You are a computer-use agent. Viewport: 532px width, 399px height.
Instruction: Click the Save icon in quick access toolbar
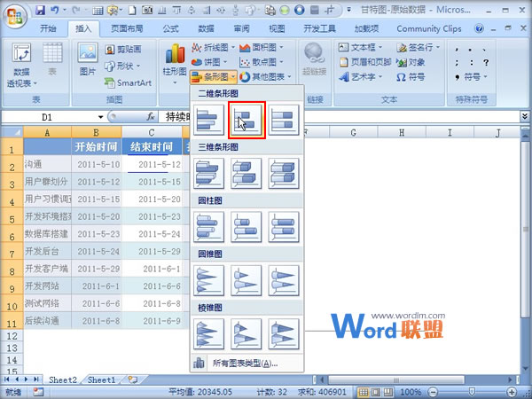(40, 10)
